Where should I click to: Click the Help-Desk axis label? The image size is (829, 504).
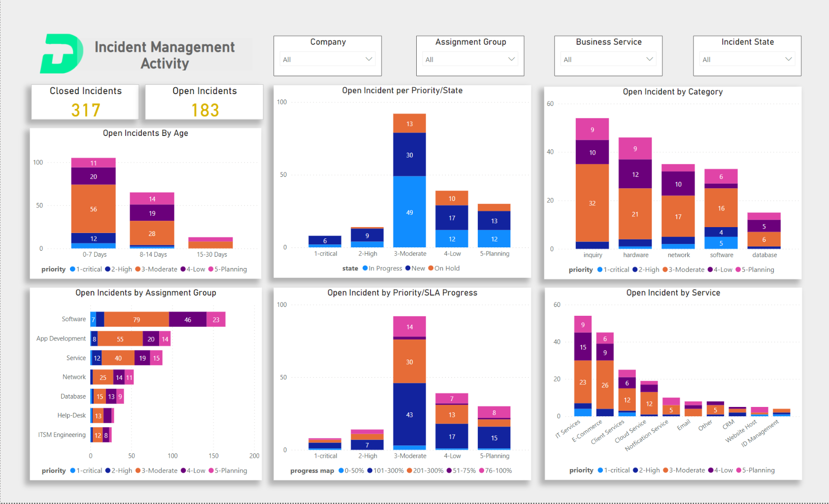[71, 415]
